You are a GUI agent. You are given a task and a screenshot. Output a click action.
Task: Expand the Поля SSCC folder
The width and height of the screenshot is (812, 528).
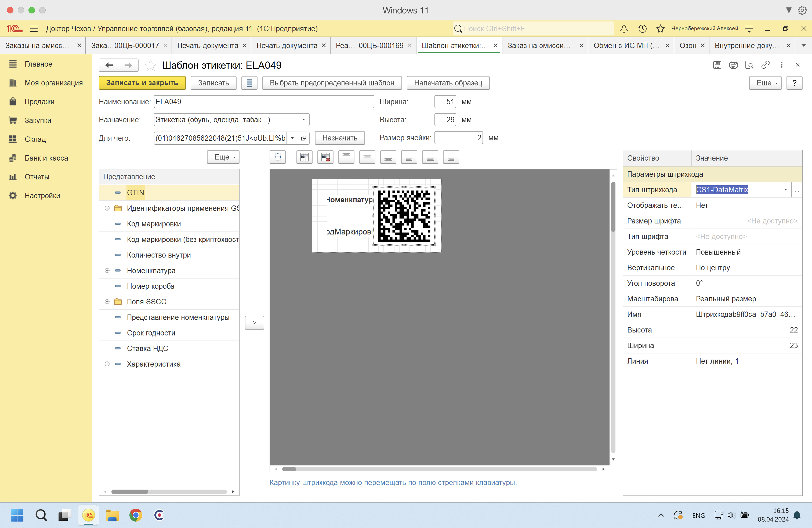tap(107, 302)
